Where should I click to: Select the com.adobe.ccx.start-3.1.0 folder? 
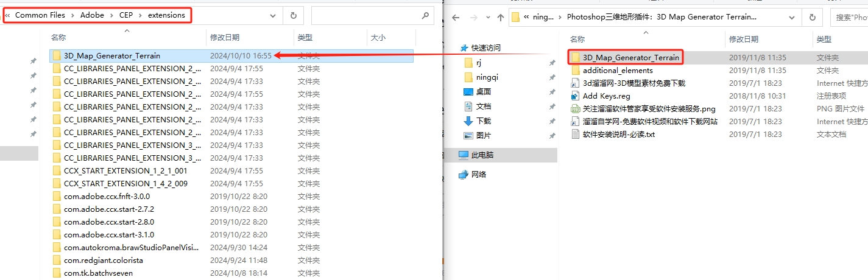pyautogui.click(x=109, y=234)
